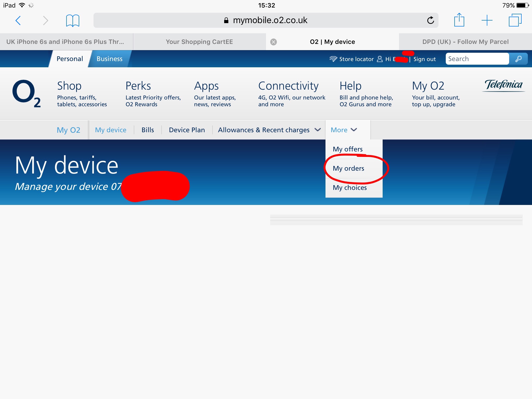Screen dimensions: 532x399
Task: Select the Personal tab
Action: click(70, 59)
